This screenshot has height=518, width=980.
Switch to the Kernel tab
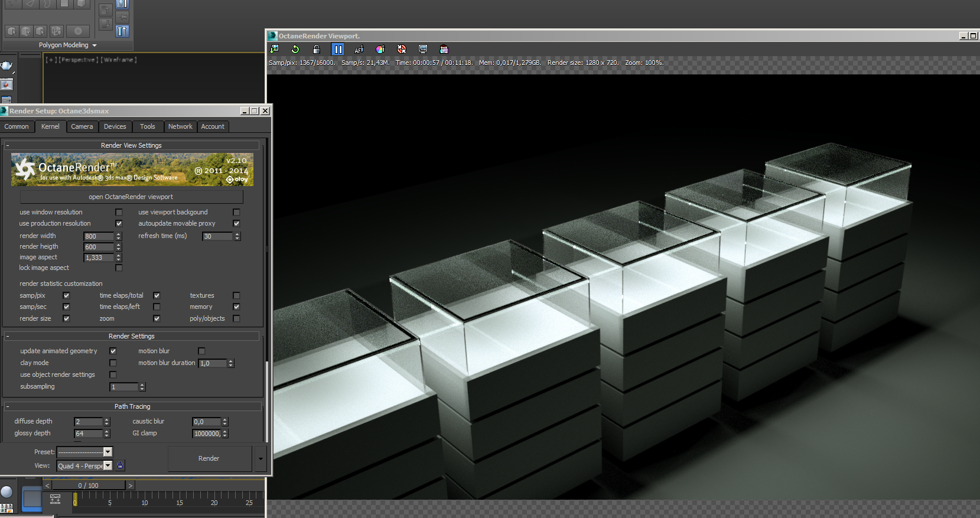pos(50,126)
